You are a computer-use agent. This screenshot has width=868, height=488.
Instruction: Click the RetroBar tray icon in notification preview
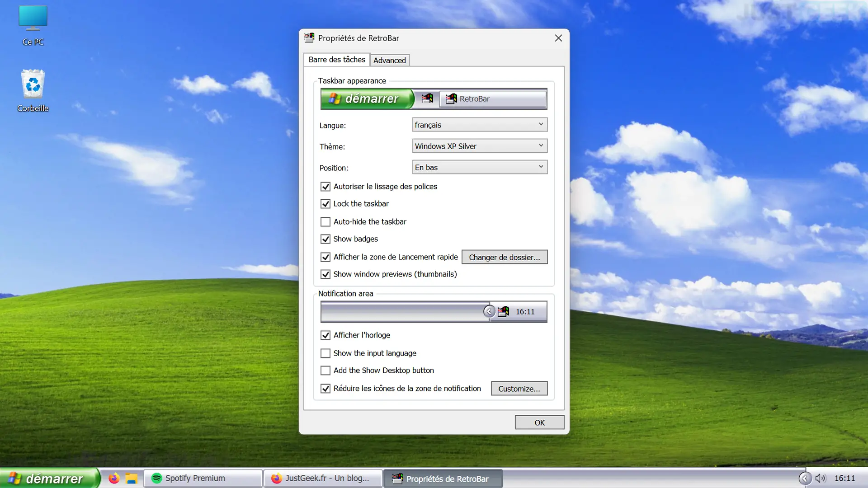(x=503, y=311)
